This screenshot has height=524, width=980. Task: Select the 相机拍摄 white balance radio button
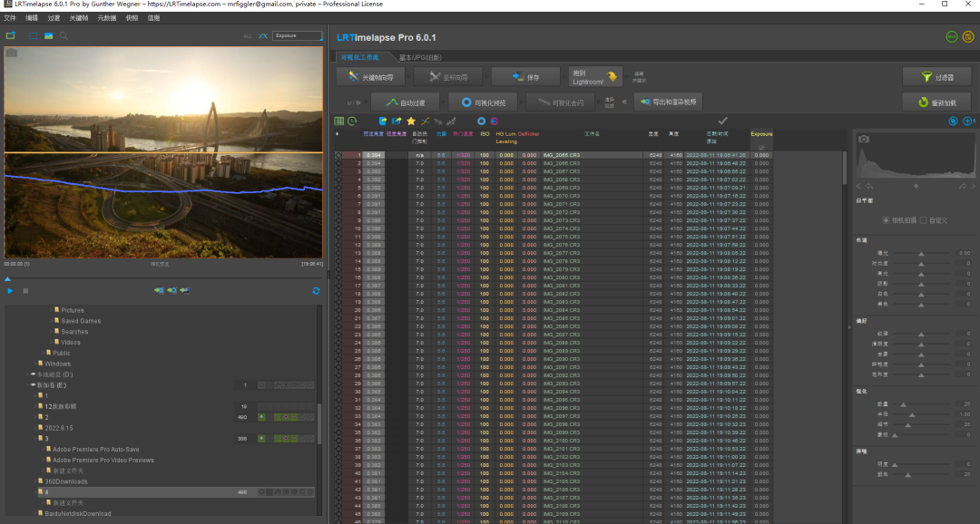(886, 220)
